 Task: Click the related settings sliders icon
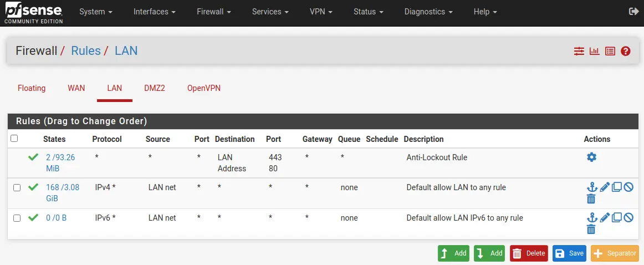click(x=579, y=52)
